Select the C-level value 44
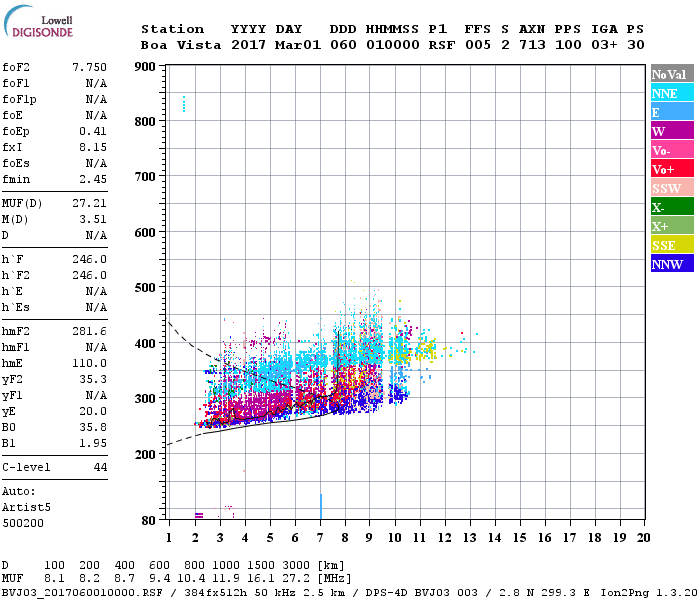700x600 pixels. point(100,467)
